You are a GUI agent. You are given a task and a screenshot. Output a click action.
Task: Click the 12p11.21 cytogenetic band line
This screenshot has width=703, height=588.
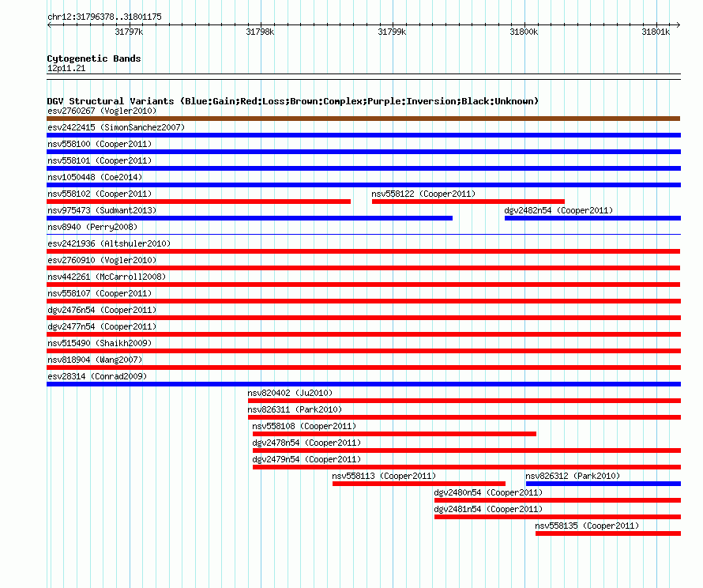pyautogui.click(x=363, y=77)
